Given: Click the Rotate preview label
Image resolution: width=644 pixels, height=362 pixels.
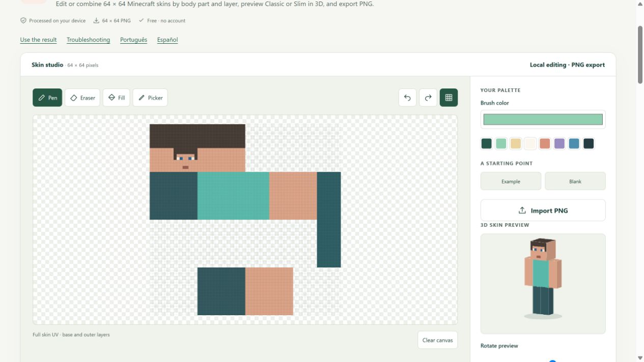Looking at the screenshot, I should (499, 346).
